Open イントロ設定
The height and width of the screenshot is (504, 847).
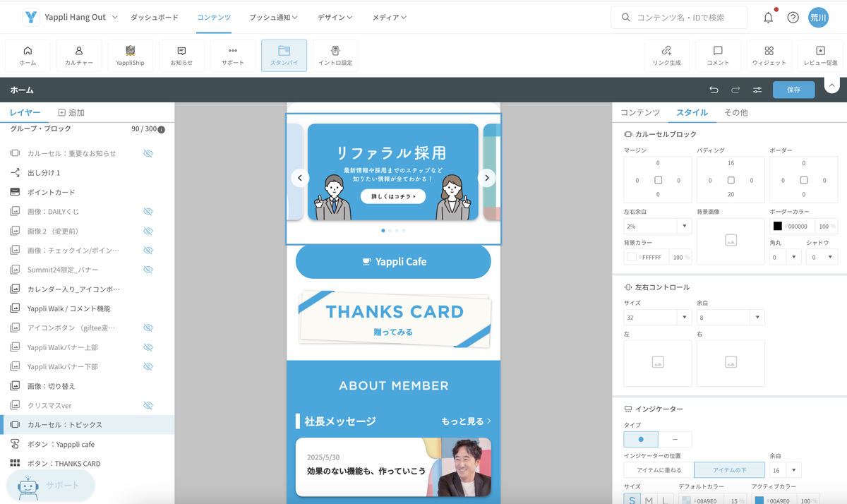click(x=335, y=55)
